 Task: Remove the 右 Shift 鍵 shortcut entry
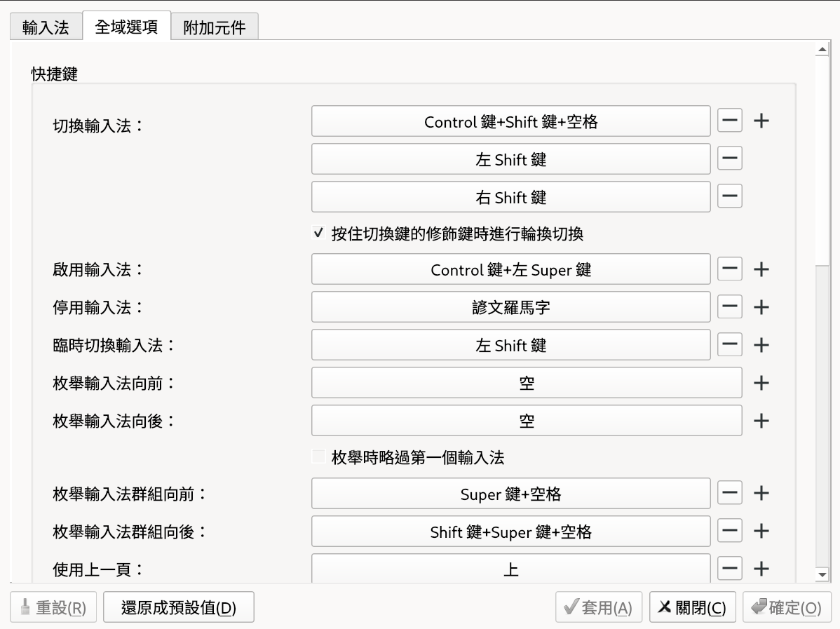pyautogui.click(x=730, y=197)
